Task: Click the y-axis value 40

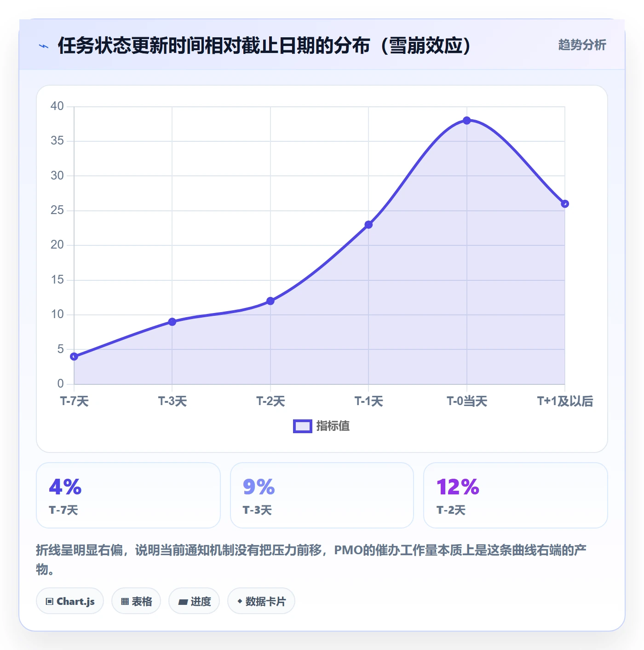Action: pos(57,106)
